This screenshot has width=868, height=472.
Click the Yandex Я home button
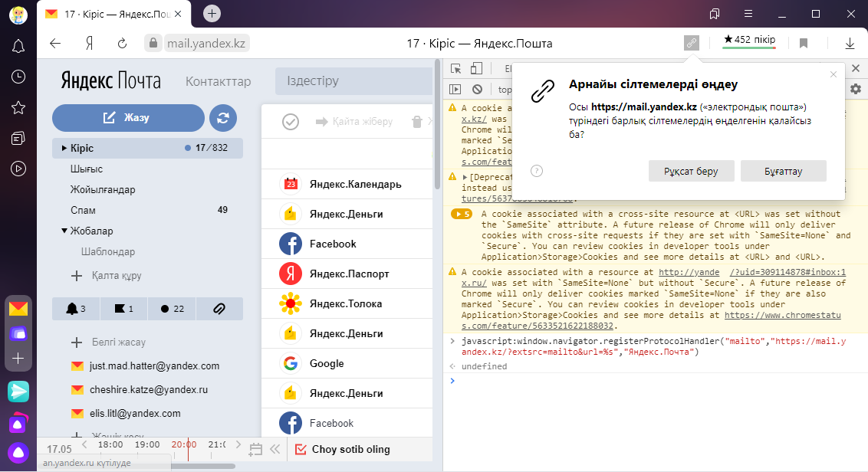pos(89,43)
